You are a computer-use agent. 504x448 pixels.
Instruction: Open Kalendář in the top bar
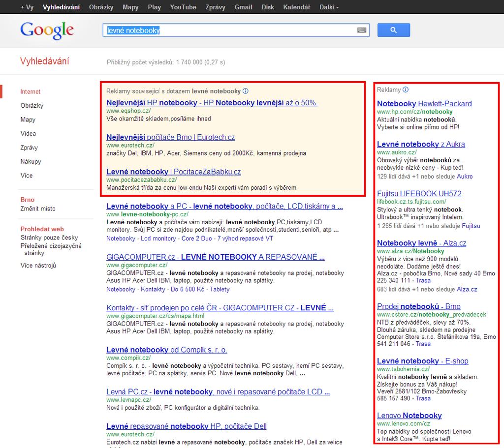click(x=297, y=7)
